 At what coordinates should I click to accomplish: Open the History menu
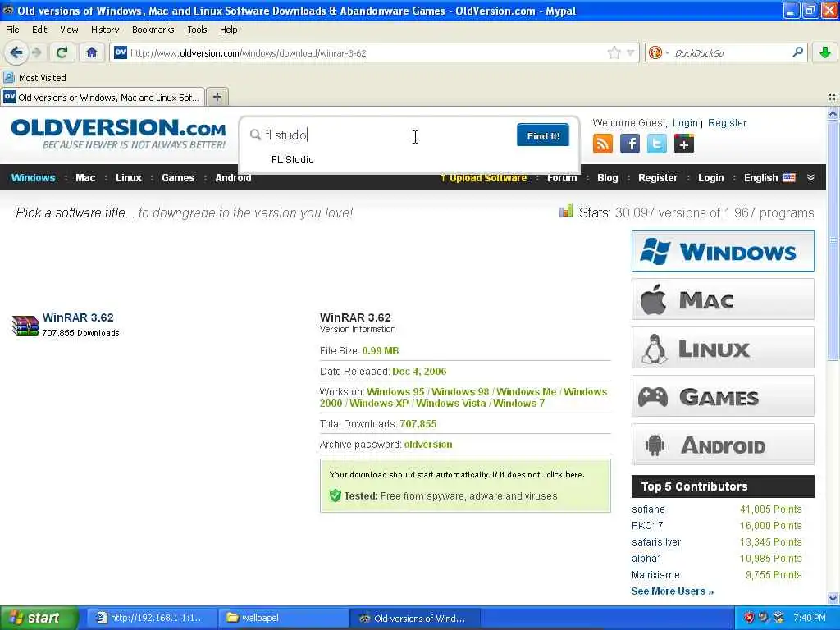click(x=104, y=30)
